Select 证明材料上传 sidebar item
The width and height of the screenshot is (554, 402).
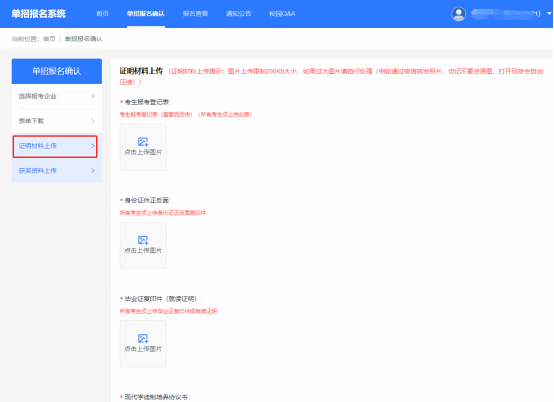(x=55, y=146)
